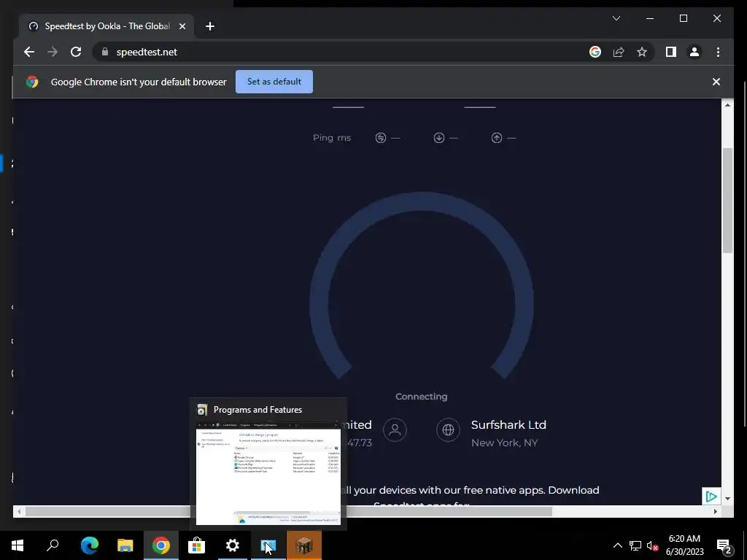Open Settings gear from taskbar
The width and height of the screenshot is (747, 560).
[x=232, y=545]
